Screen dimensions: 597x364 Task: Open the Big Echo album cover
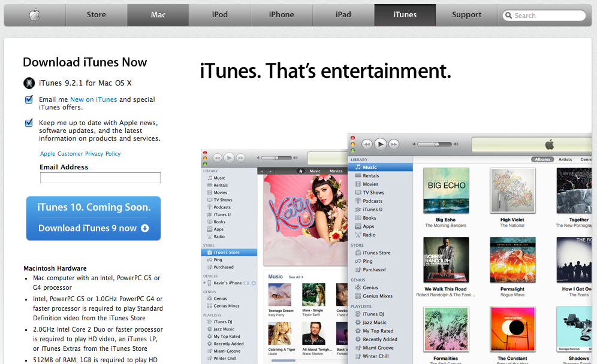(x=446, y=190)
